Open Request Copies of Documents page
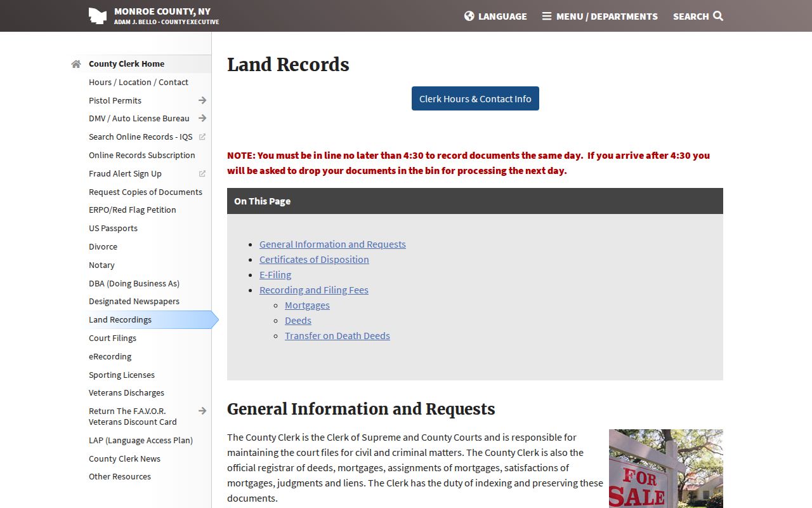812x508 pixels. [x=145, y=192]
